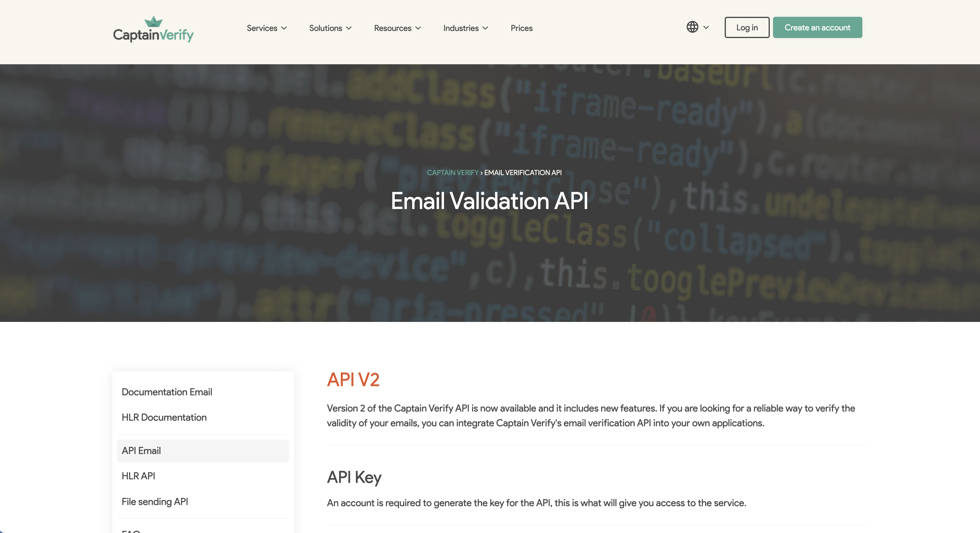Image resolution: width=980 pixels, height=533 pixels.
Task: Click Create an account button
Action: 817,27
